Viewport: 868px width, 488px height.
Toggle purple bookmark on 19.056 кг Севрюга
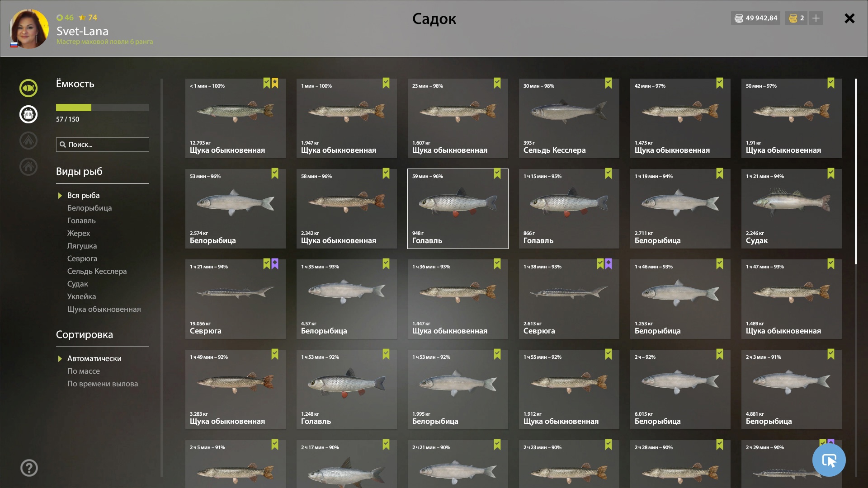275,264
